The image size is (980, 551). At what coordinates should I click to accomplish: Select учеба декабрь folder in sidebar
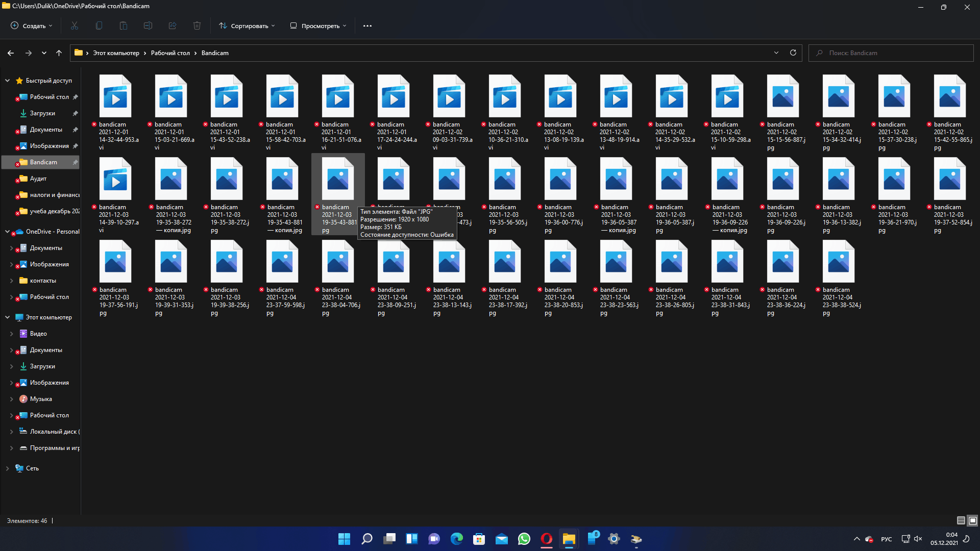pyautogui.click(x=48, y=211)
